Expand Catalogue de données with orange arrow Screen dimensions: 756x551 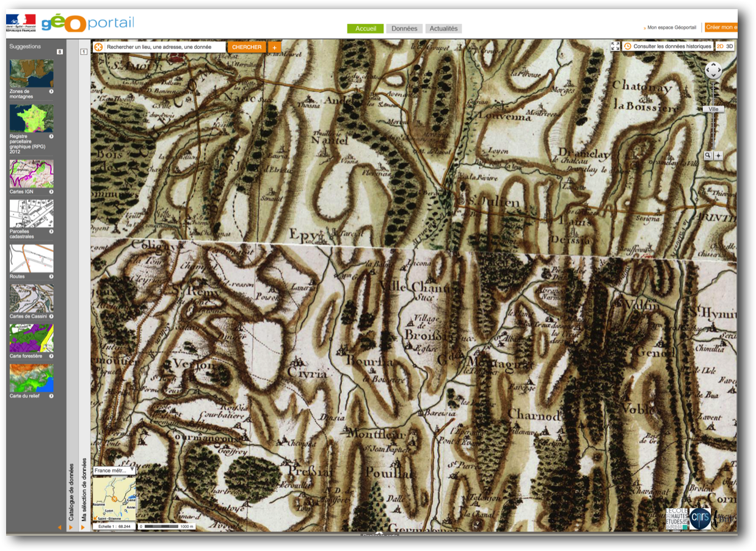tap(71, 527)
